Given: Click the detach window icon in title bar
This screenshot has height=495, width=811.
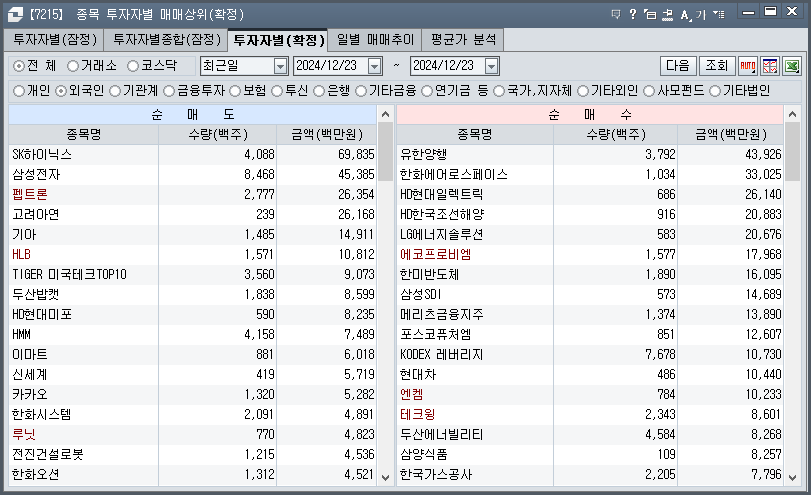Looking at the screenshot, I should tap(650, 14).
